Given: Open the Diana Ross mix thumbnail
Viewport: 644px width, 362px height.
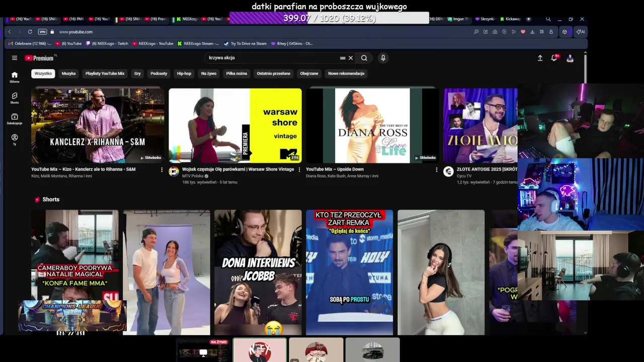Looking at the screenshot, I should [x=372, y=126].
